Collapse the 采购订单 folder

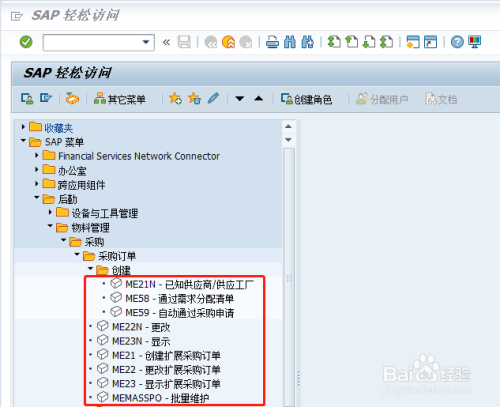(x=77, y=254)
